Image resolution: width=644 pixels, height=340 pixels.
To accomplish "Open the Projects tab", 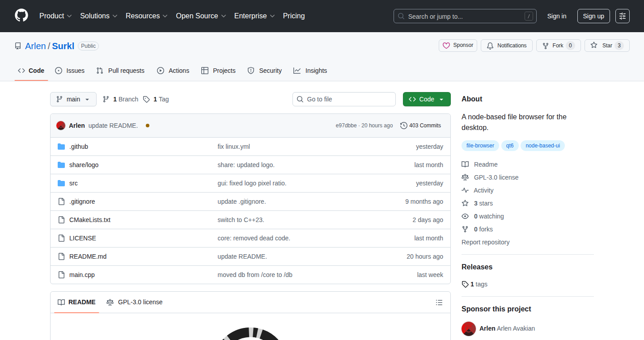I will coord(219,71).
